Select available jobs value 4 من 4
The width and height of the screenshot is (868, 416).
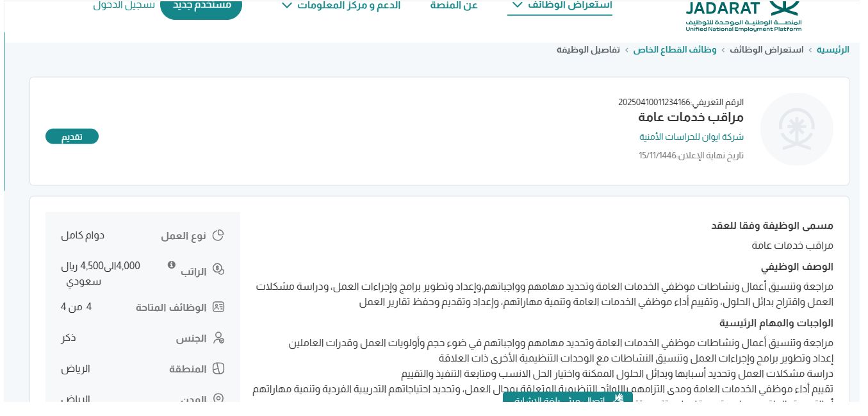[x=76, y=306]
